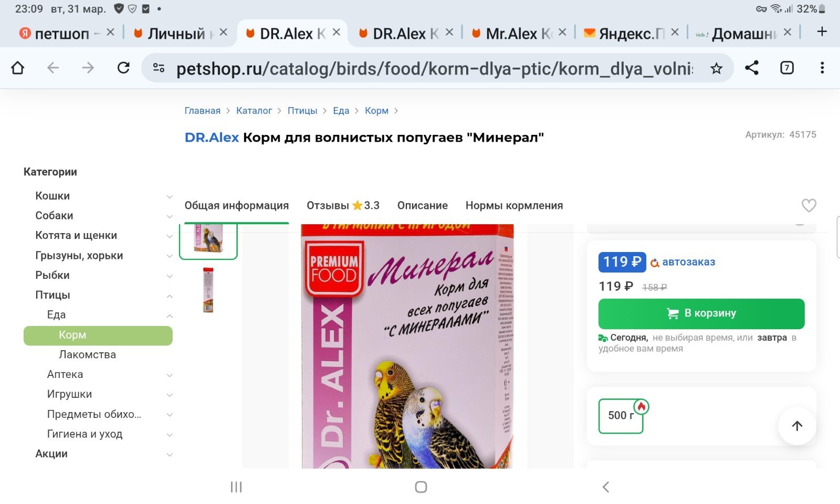Bookmark page with star icon in address bar

(716, 68)
